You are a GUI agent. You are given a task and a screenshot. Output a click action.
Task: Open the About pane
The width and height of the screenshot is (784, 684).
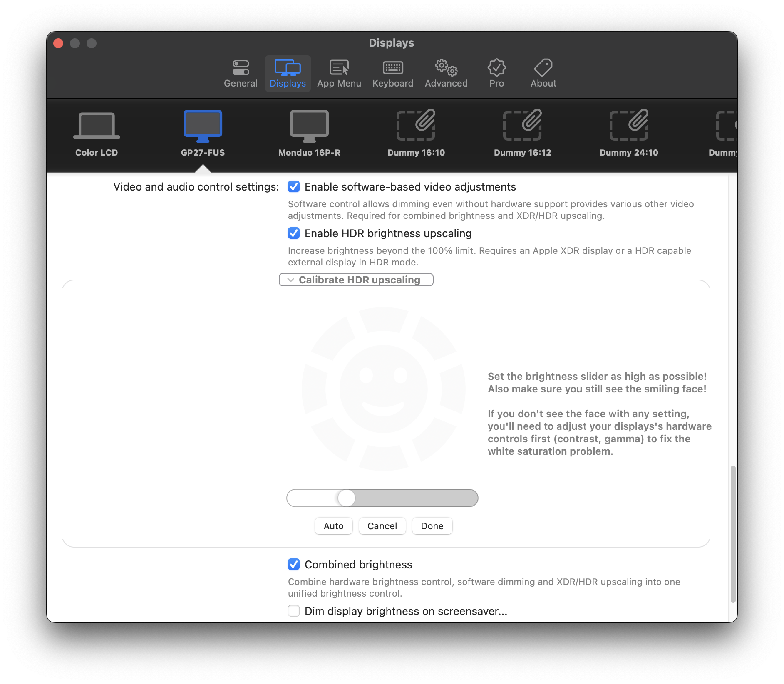[543, 74]
